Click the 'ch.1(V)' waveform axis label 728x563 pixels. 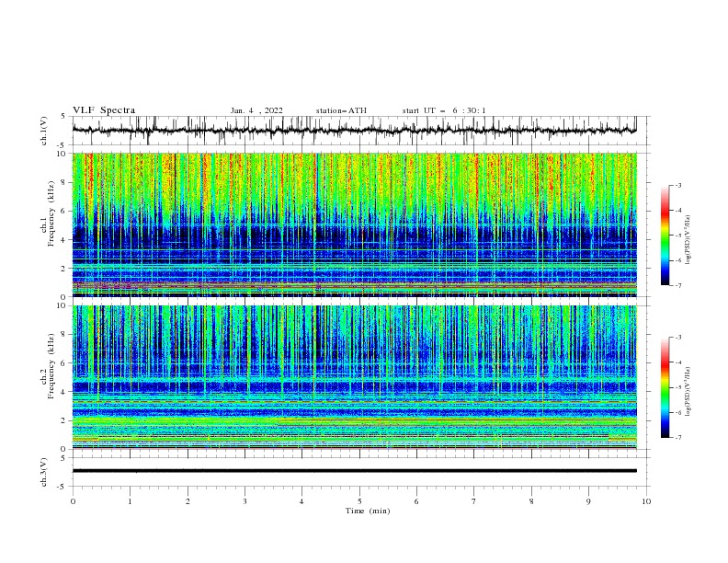[x=44, y=131]
